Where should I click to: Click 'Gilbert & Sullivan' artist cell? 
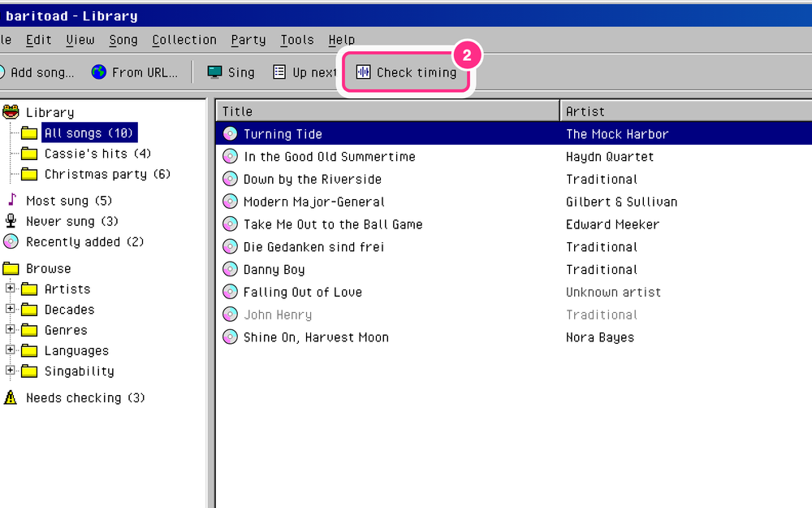(x=621, y=202)
